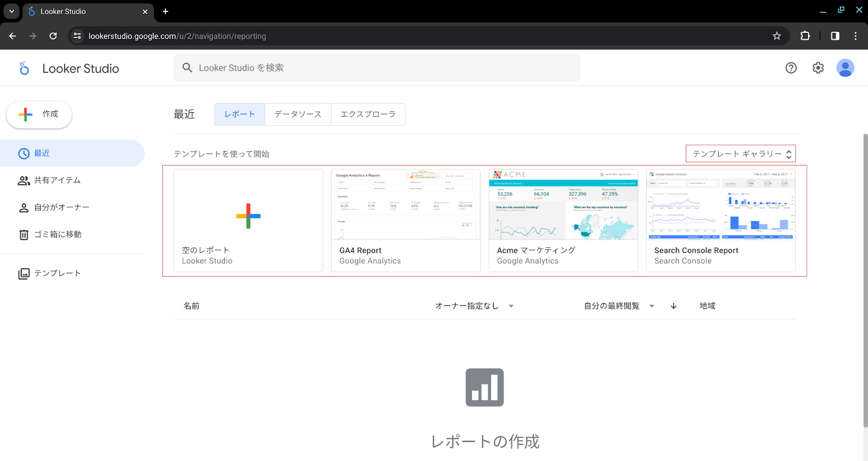The width and height of the screenshot is (868, 461).
Task: Click the 作成 create button
Action: [39, 114]
